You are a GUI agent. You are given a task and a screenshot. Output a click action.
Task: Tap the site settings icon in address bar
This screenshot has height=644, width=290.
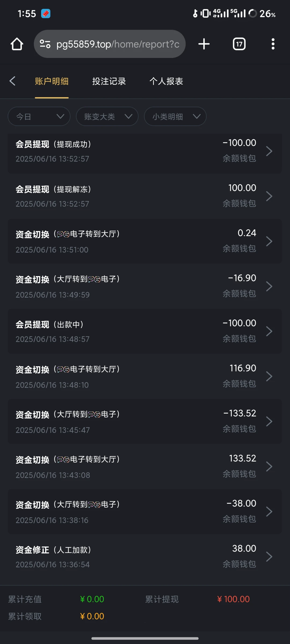(x=45, y=44)
